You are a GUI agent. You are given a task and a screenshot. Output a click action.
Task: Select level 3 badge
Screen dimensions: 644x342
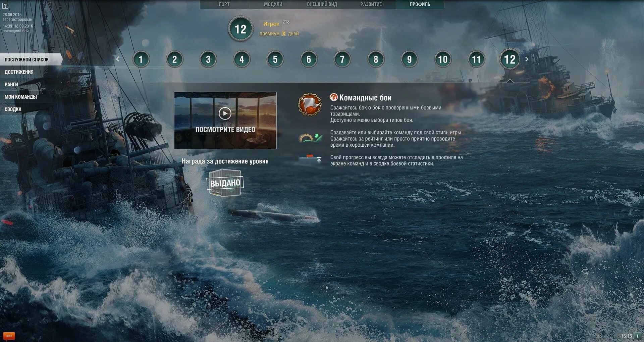click(x=208, y=59)
